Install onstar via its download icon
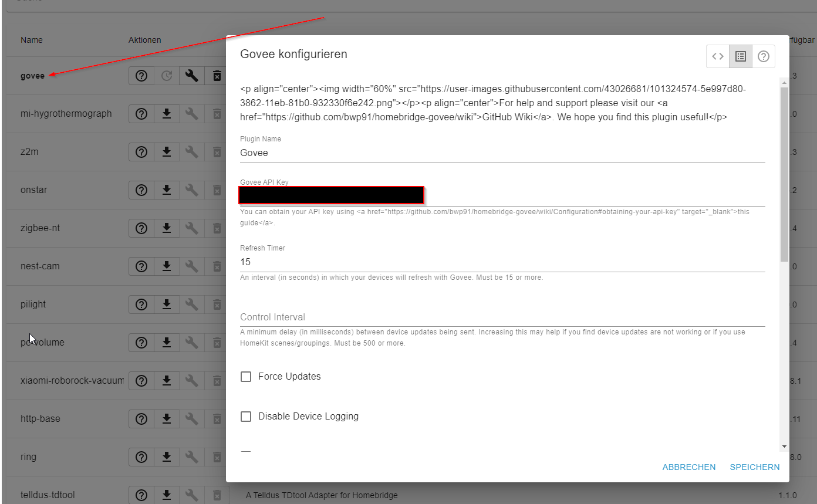This screenshot has height=504, width=817. (167, 190)
